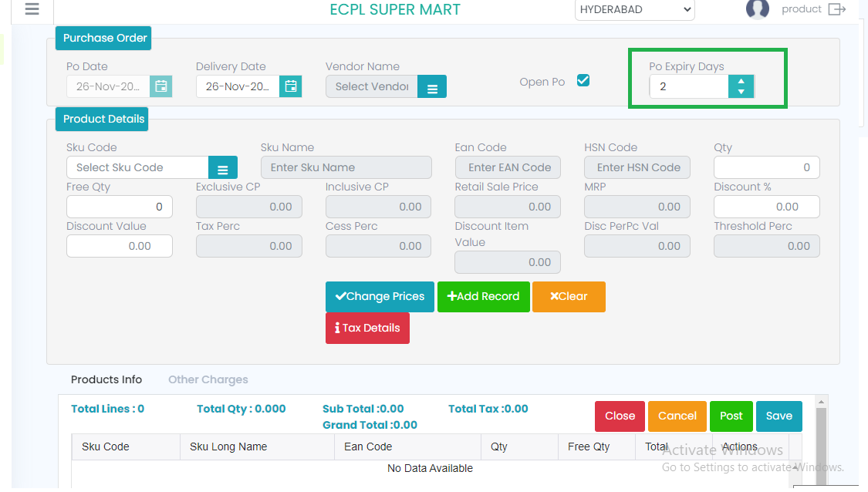Click the Po Date calendar icon

tap(161, 86)
